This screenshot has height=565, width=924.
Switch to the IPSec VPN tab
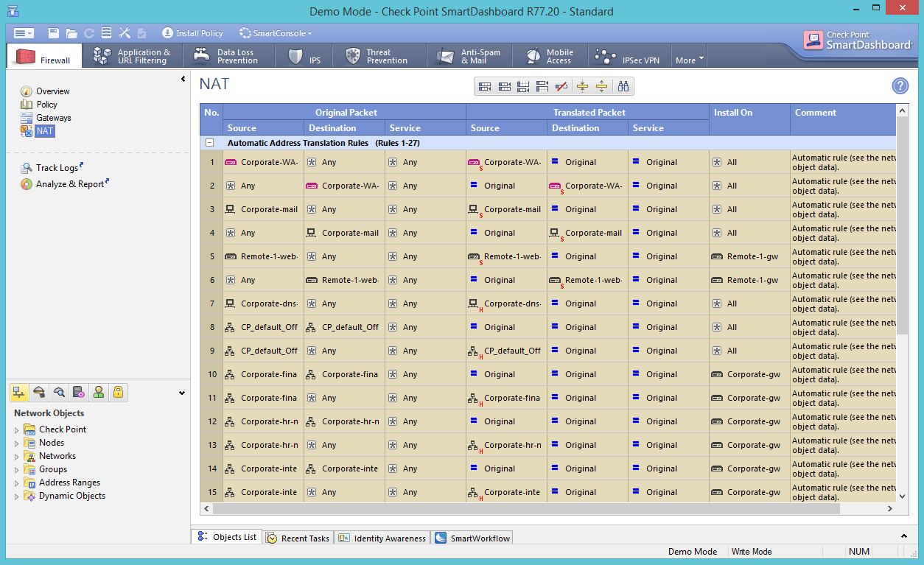pos(629,57)
